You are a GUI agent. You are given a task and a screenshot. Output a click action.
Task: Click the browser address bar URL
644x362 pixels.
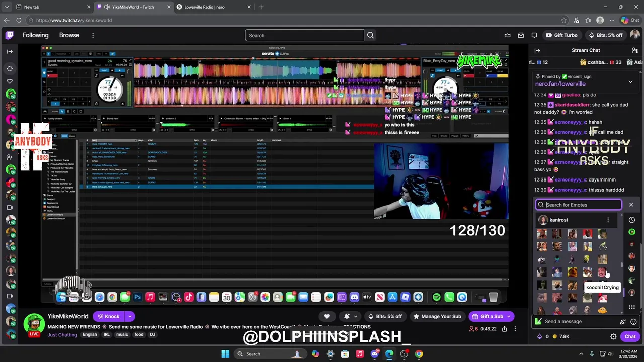pyautogui.click(x=74, y=20)
